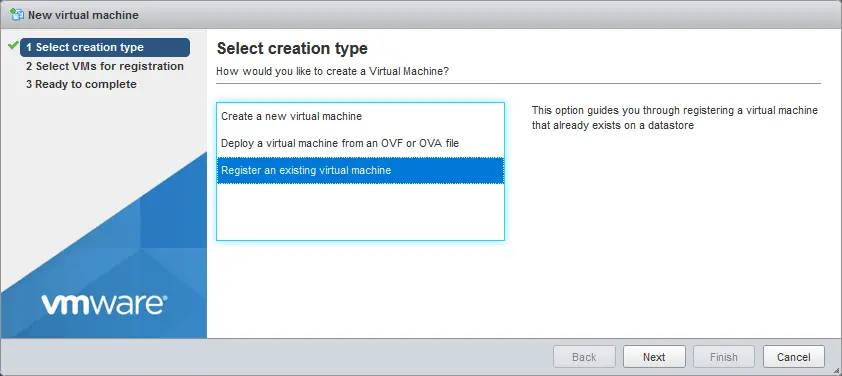Open step 2 Select VMs for registration
The height and width of the screenshot is (376, 842).
(x=105, y=66)
